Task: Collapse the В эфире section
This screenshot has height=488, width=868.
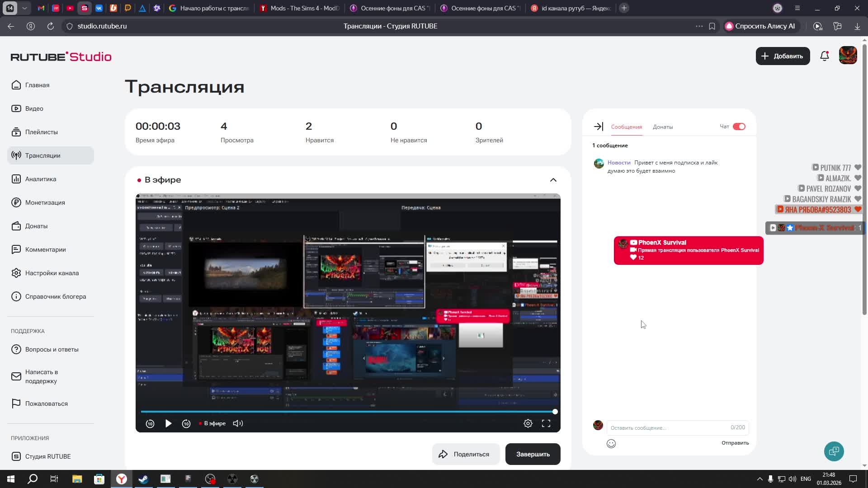Action: coord(553,180)
